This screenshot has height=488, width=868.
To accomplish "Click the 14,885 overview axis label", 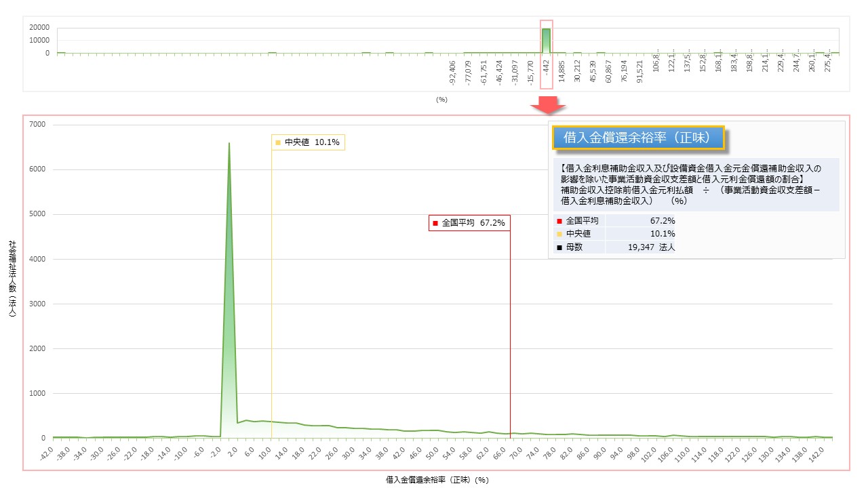I will point(561,70).
